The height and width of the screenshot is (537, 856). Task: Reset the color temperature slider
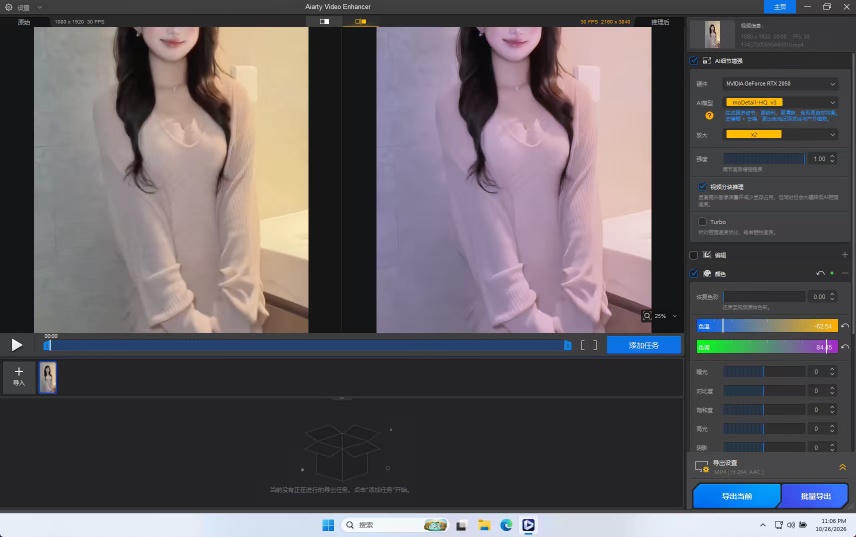click(x=845, y=326)
